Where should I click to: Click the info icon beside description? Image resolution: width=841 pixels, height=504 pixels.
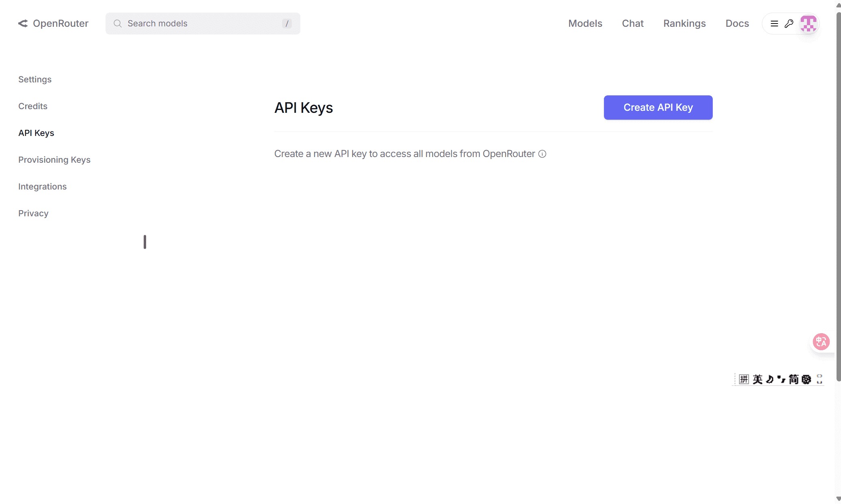[542, 154]
